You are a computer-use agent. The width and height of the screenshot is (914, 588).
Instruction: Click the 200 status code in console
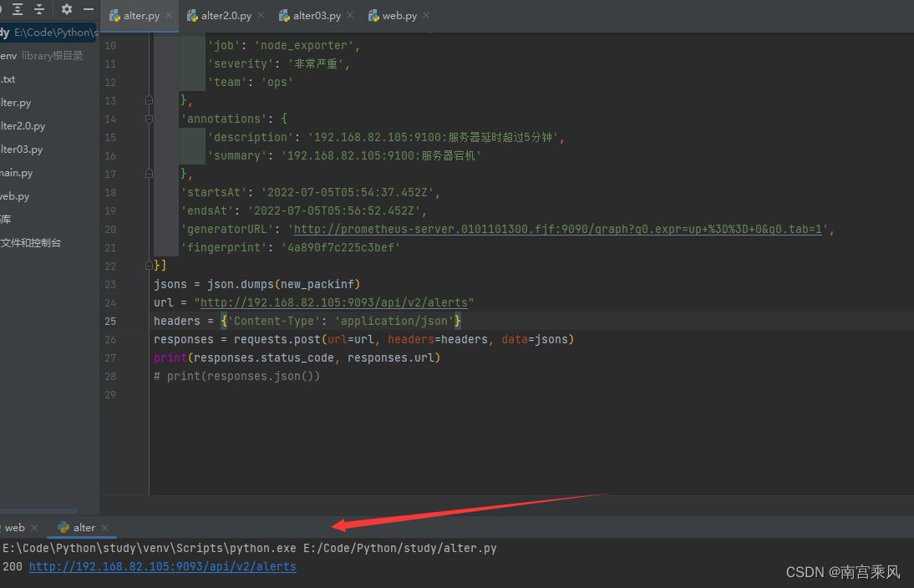13,566
